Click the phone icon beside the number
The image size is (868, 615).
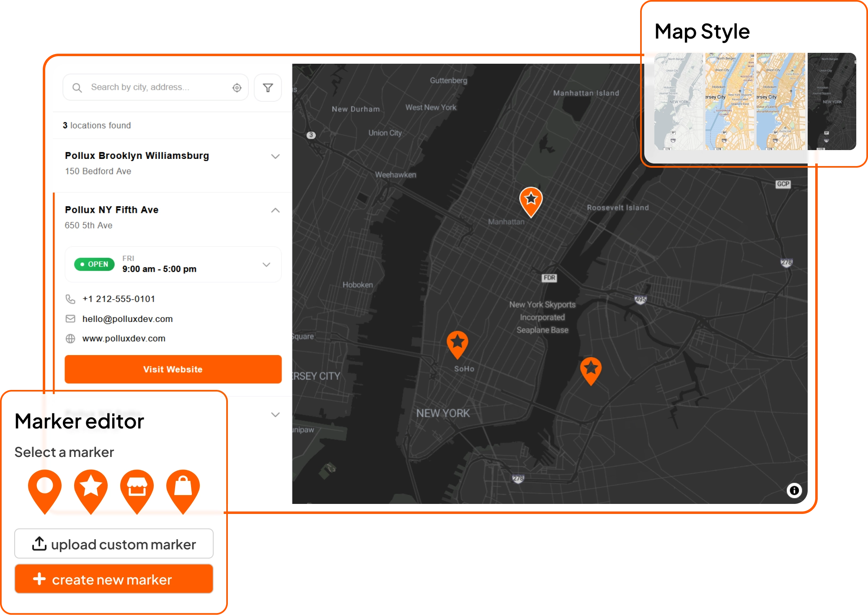point(70,299)
